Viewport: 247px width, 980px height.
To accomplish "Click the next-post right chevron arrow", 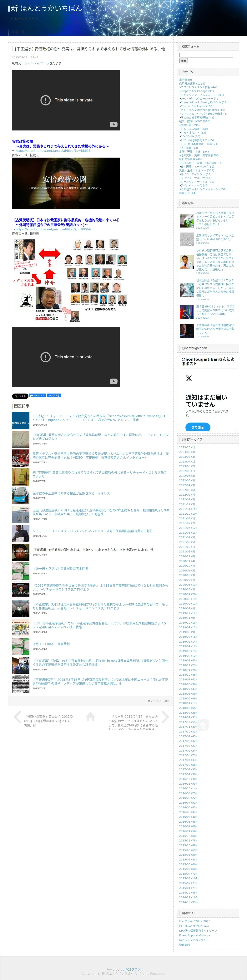I will 165,717.
